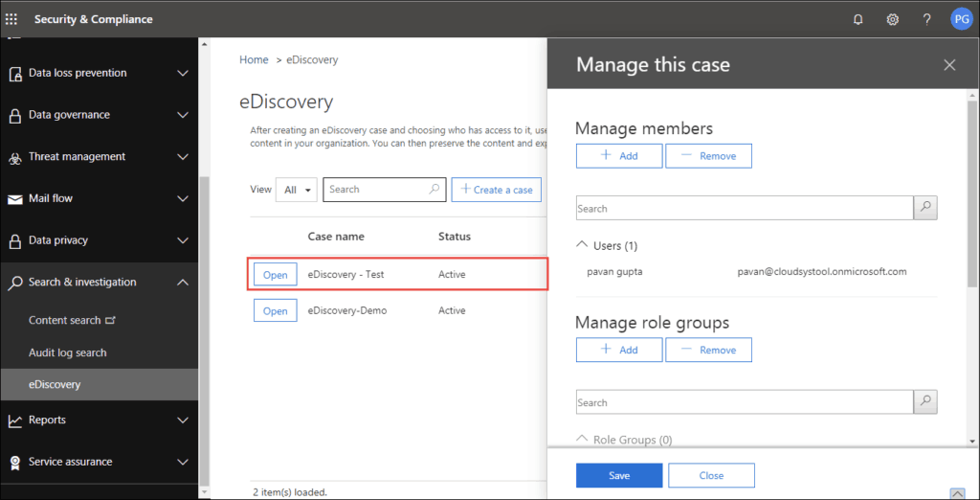
Task: Open Content search menu item
Action: 64,320
